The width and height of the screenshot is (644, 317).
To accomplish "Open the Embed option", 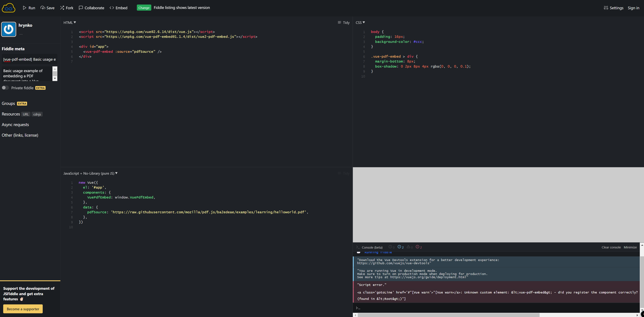I will (x=119, y=8).
